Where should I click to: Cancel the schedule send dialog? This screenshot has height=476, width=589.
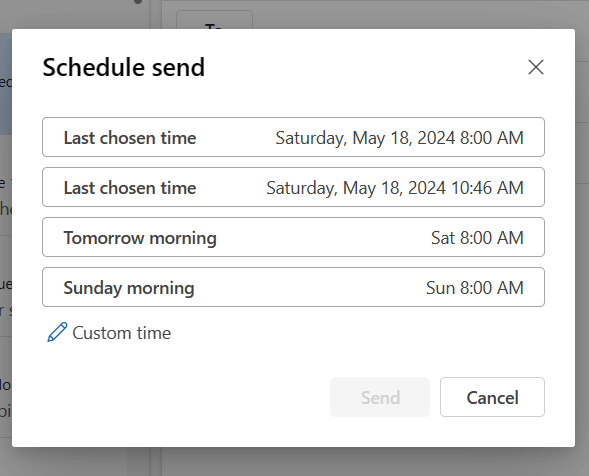pos(492,397)
